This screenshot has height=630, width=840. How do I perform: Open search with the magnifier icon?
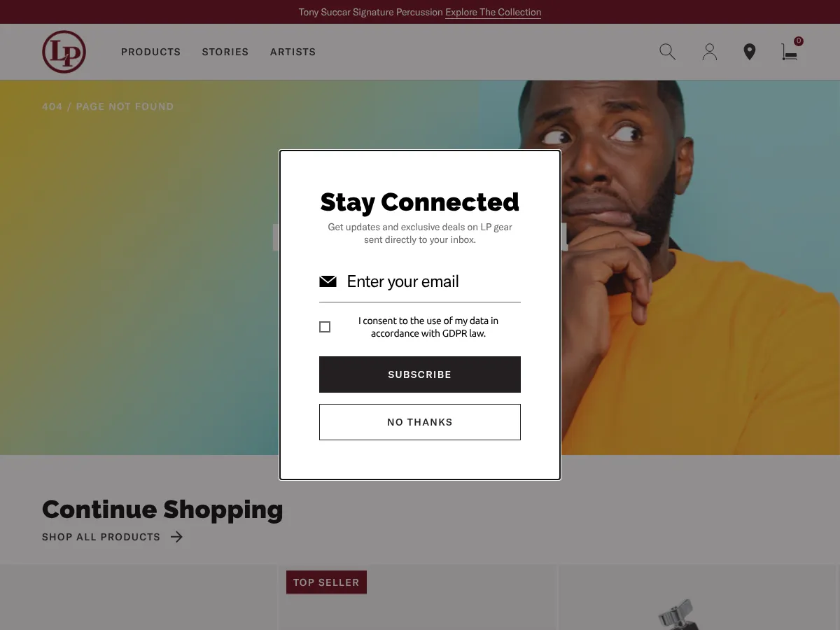coord(668,52)
